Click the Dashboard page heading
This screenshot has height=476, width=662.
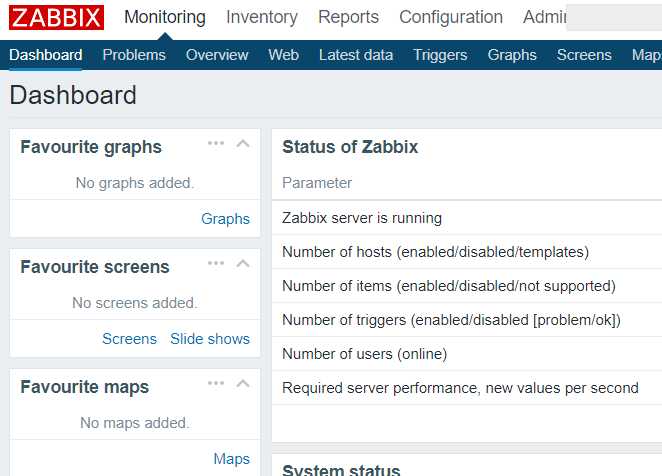coord(73,95)
